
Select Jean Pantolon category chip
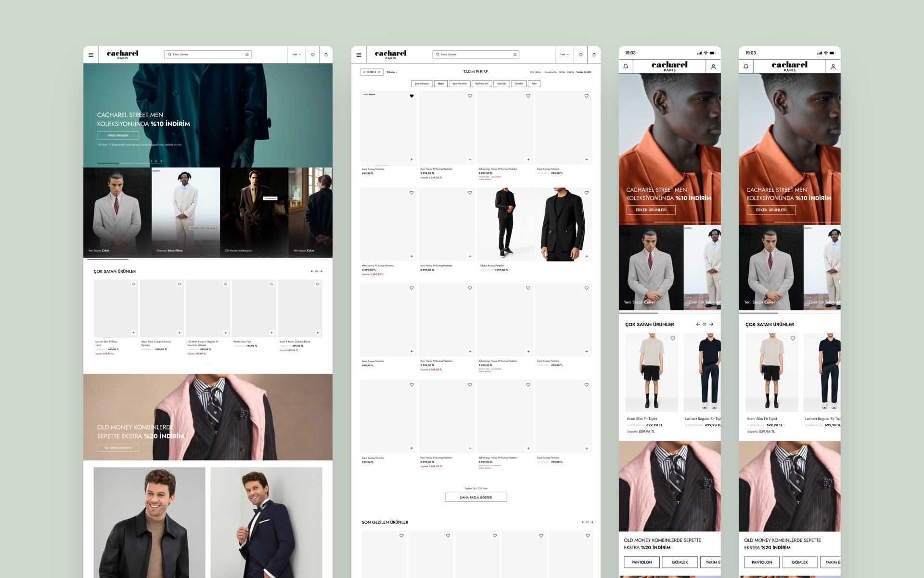[422, 84]
